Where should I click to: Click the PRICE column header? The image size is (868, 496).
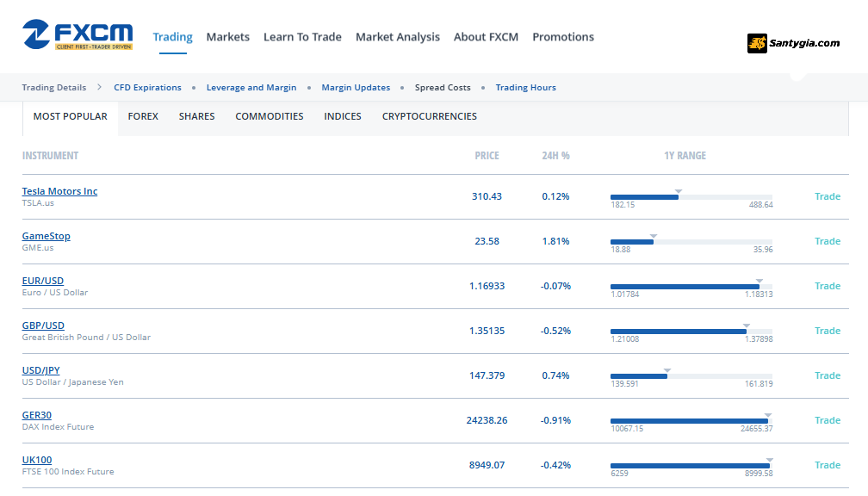[x=487, y=156]
